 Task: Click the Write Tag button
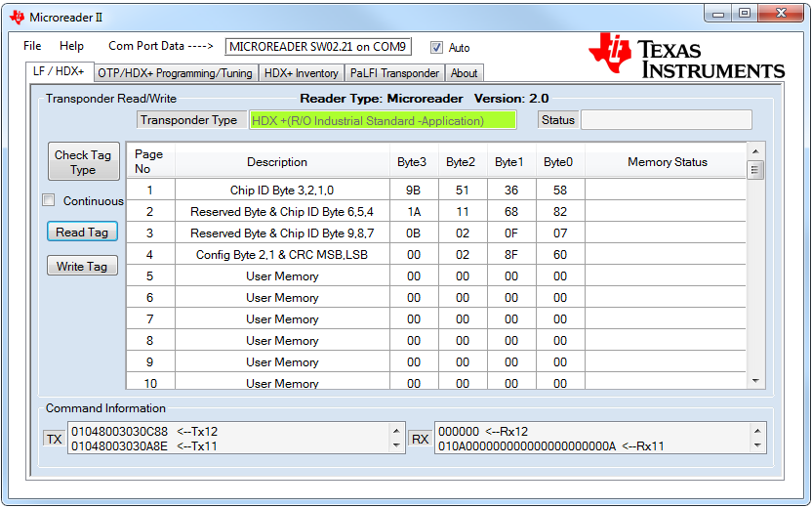82,266
